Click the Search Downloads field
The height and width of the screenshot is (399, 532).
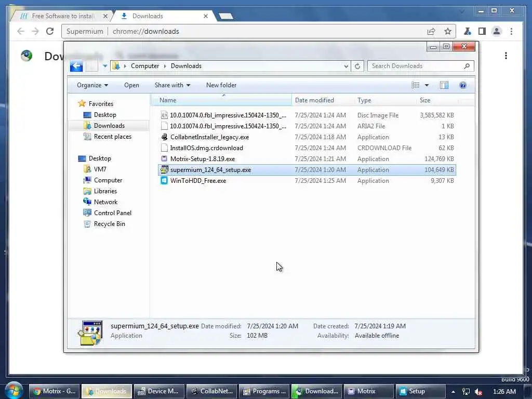click(x=420, y=66)
